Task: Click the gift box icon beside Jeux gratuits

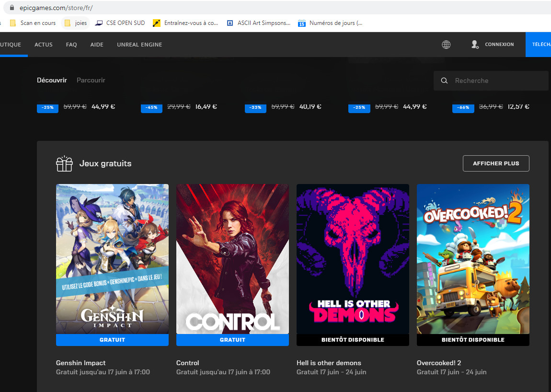Action: (x=64, y=163)
